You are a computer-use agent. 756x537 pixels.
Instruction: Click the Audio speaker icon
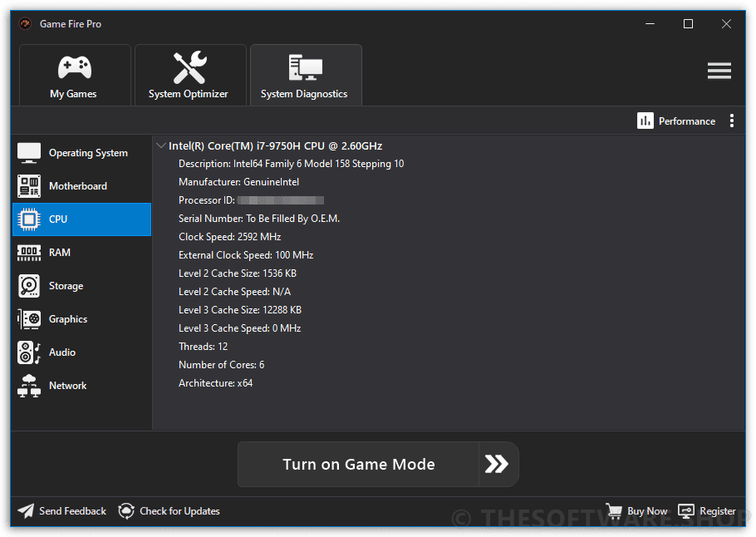pyautogui.click(x=29, y=352)
